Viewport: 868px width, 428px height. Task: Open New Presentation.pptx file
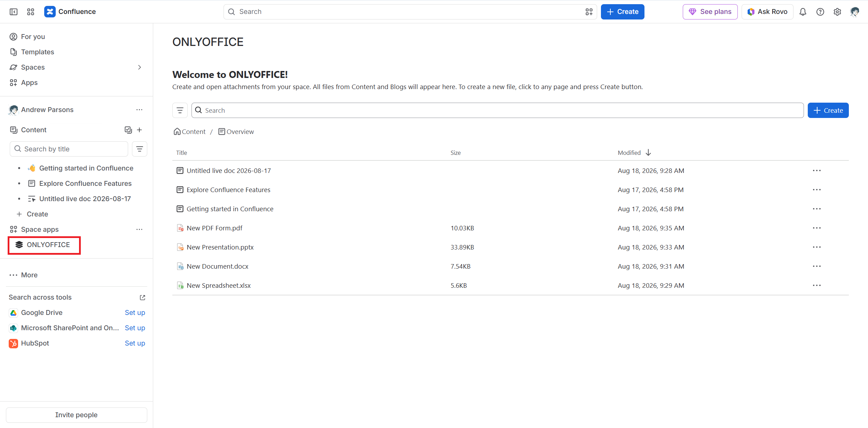(x=220, y=247)
